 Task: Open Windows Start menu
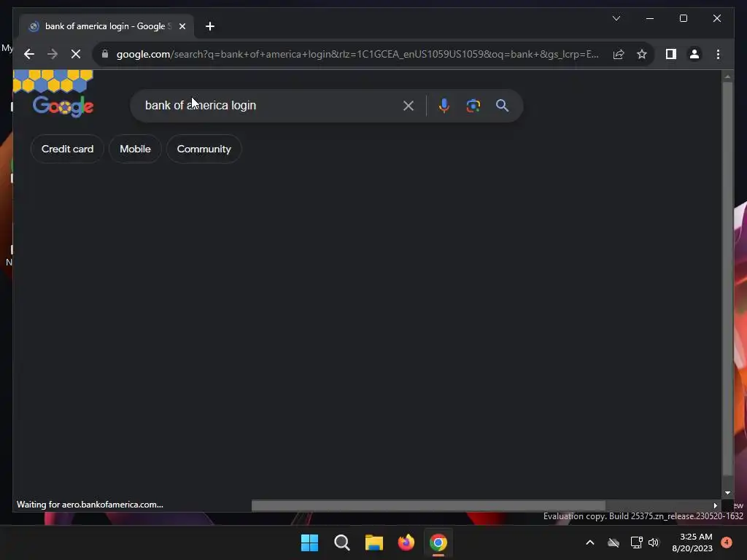pyautogui.click(x=309, y=542)
